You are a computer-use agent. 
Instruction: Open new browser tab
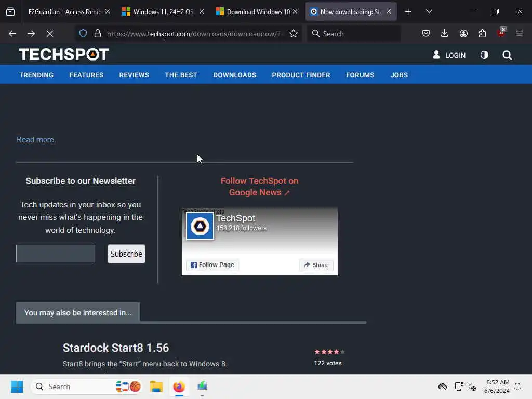coord(408,12)
